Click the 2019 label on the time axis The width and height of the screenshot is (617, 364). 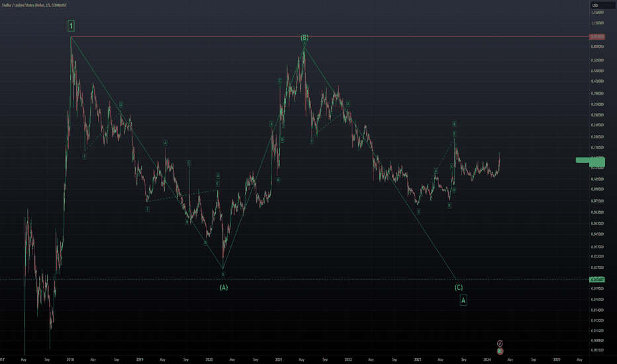[140, 359]
